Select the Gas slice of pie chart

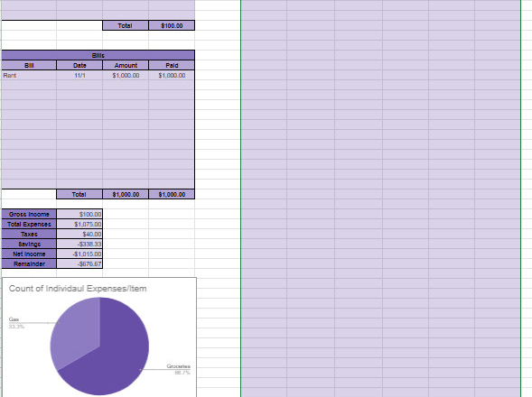pyautogui.click(x=77, y=332)
